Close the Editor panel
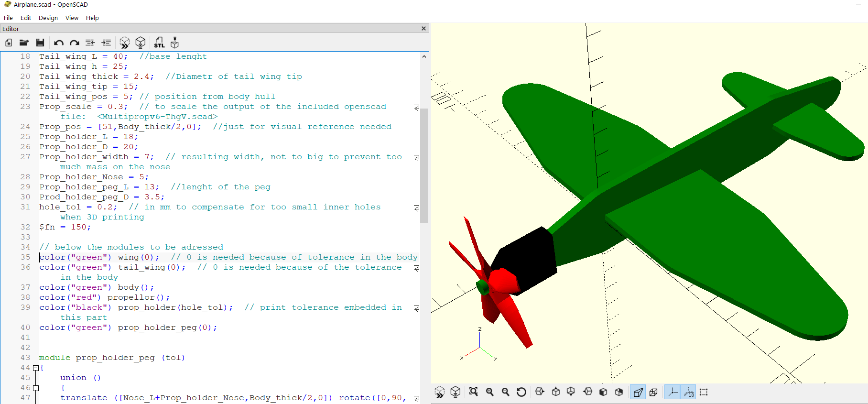The width and height of the screenshot is (868, 404). click(423, 29)
